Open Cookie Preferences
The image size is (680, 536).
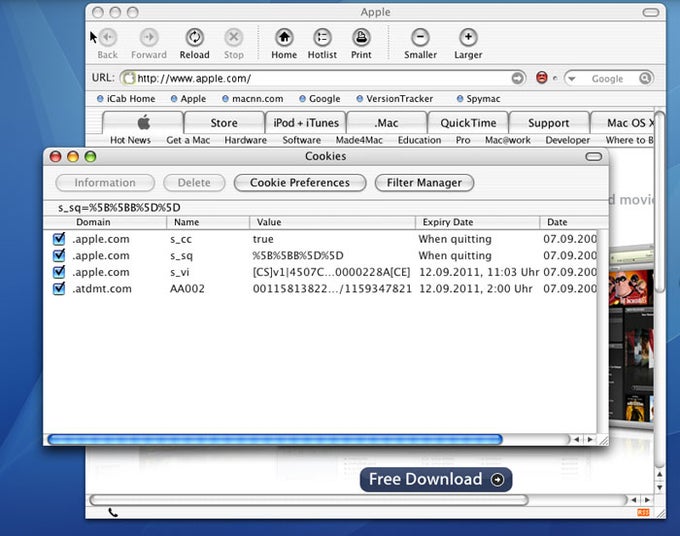coord(300,183)
